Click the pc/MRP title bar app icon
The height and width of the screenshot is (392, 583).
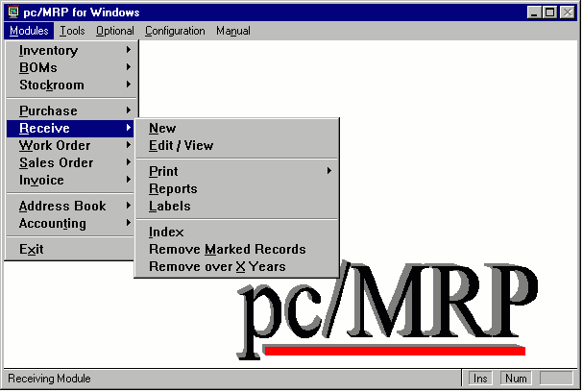[13, 12]
